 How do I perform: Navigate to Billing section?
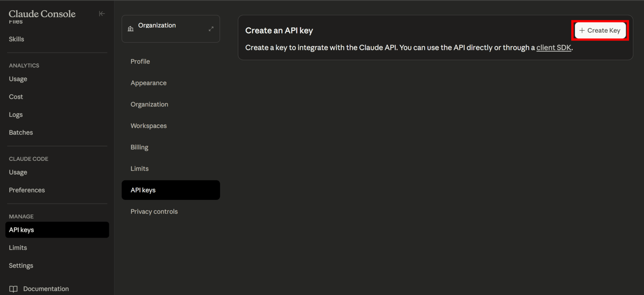(139, 147)
